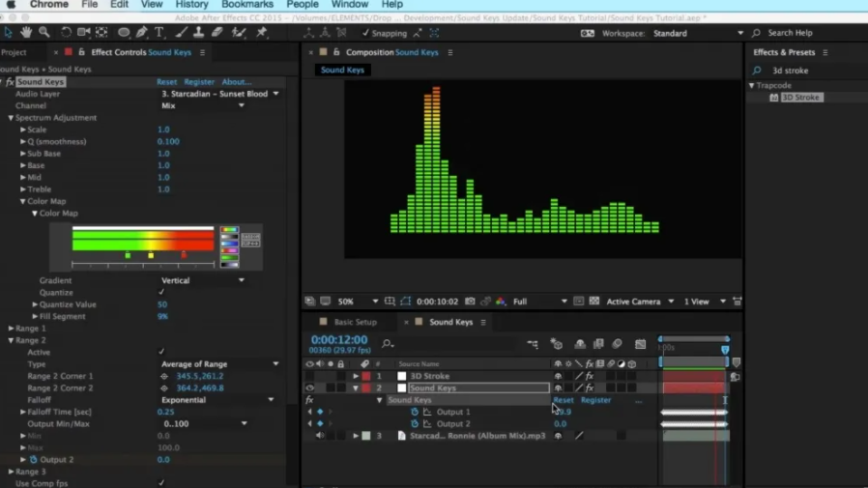Toggle the transparency grid icon
The width and height of the screenshot is (868, 488).
click(594, 301)
